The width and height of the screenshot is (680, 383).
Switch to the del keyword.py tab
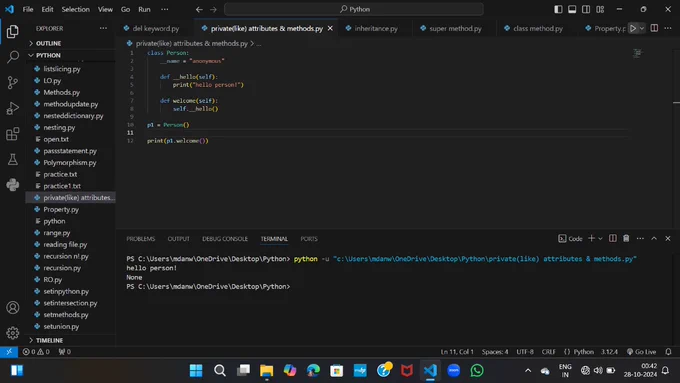(155, 28)
